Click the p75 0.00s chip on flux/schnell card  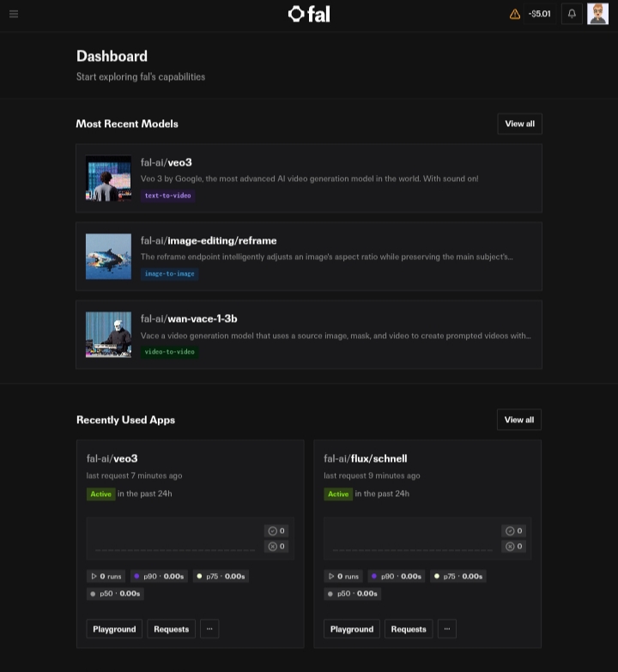coord(459,577)
